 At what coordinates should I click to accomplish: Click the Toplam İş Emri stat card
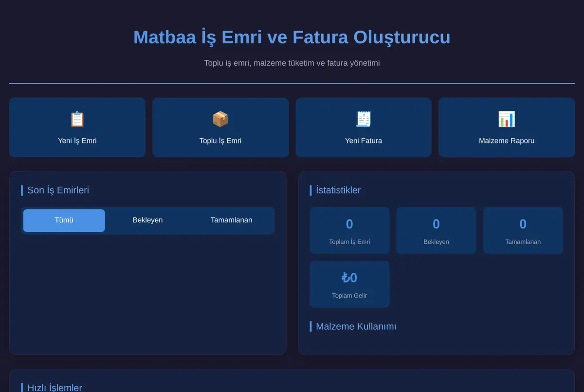point(349,231)
